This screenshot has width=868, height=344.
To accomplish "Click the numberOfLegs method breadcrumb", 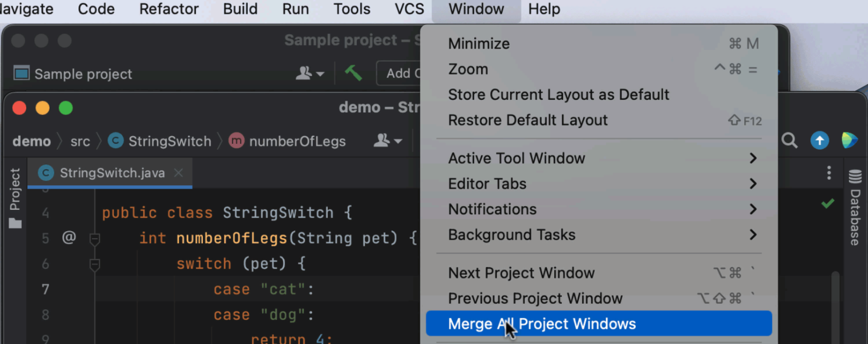I will tap(287, 141).
